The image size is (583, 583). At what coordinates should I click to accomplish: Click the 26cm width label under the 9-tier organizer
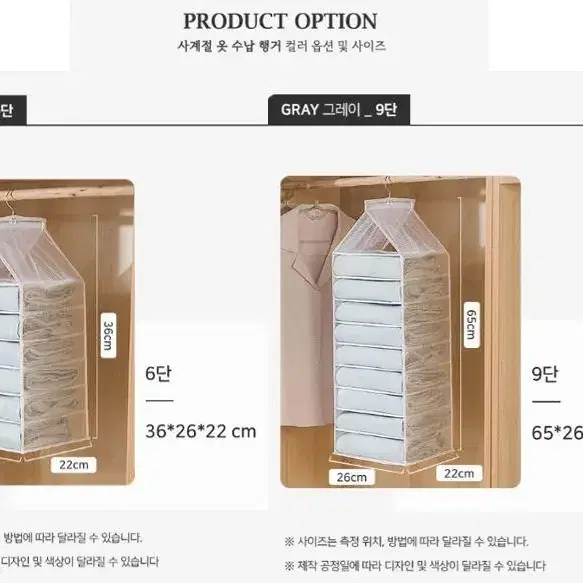(352, 477)
